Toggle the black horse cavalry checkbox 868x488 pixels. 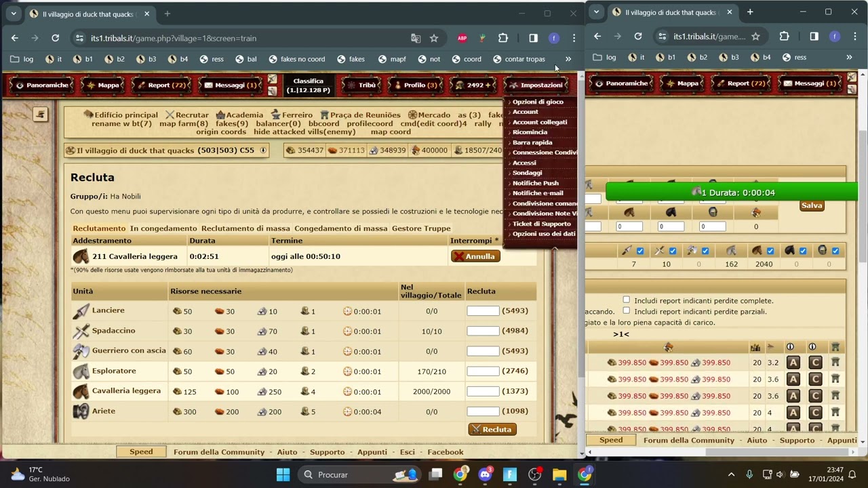pyautogui.click(x=803, y=251)
